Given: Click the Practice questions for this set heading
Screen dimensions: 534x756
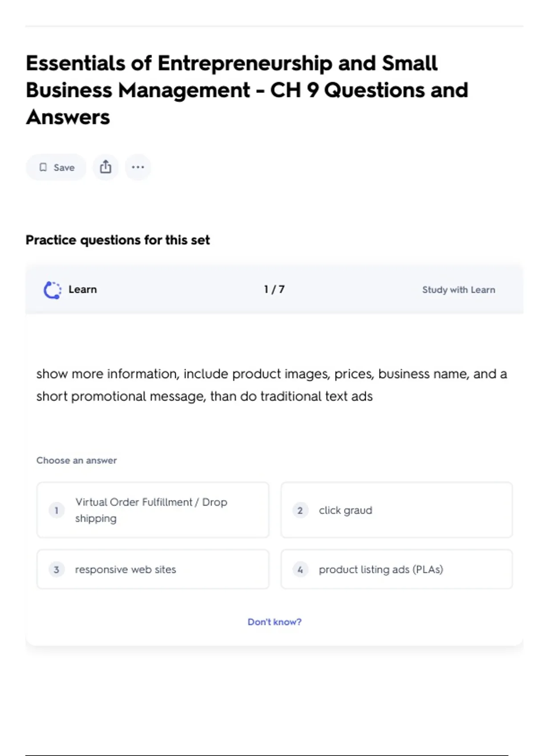Looking at the screenshot, I should [x=117, y=240].
